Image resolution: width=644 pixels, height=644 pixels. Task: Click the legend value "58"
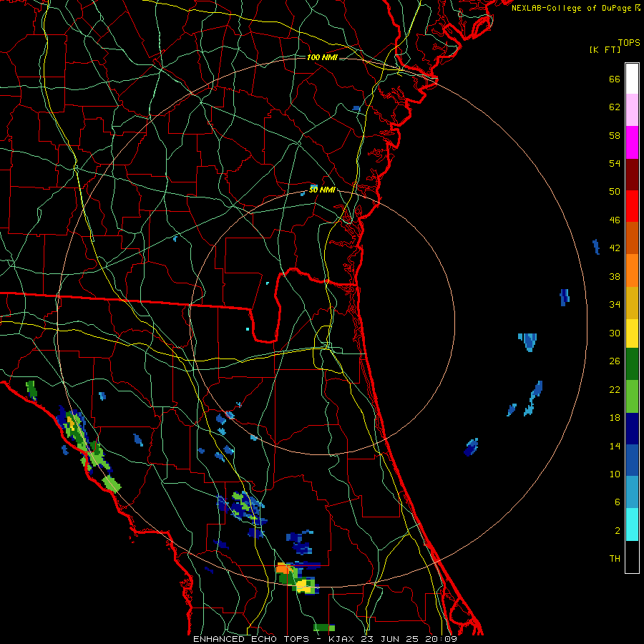pyautogui.click(x=615, y=135)
